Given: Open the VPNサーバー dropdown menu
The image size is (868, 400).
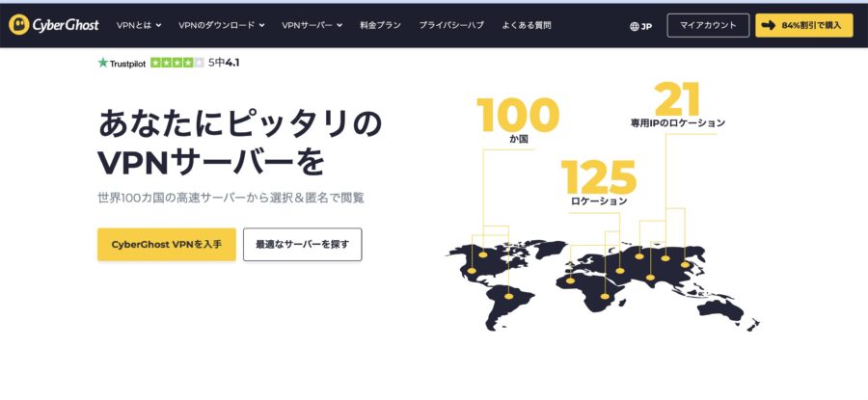Looking at the screenshot, I should tap(312, 25).
